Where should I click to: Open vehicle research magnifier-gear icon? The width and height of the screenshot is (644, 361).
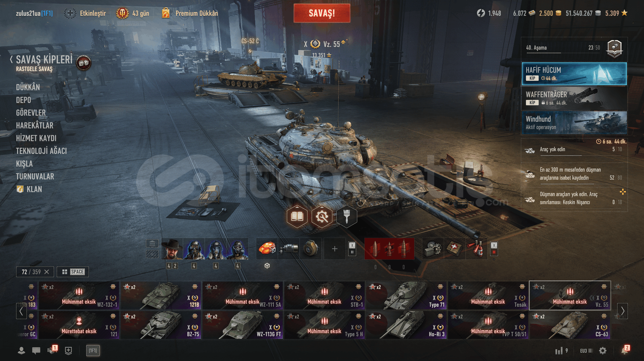[322, 217]
